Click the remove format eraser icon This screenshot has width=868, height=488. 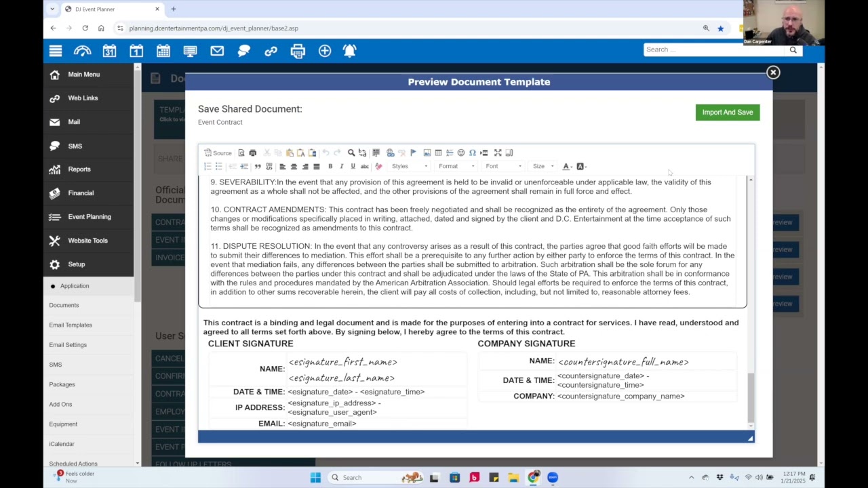tap(378, 167)
